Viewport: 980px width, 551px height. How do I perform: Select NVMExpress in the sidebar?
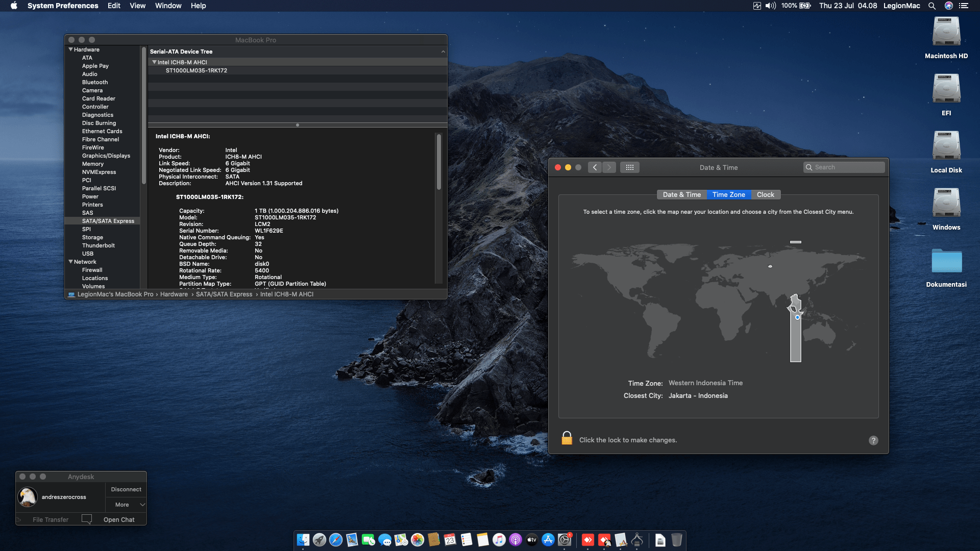(x=99, y=172)
